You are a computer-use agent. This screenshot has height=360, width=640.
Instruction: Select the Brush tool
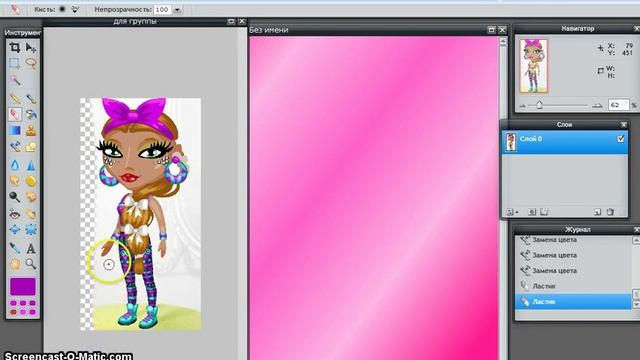tap(31, 98)
